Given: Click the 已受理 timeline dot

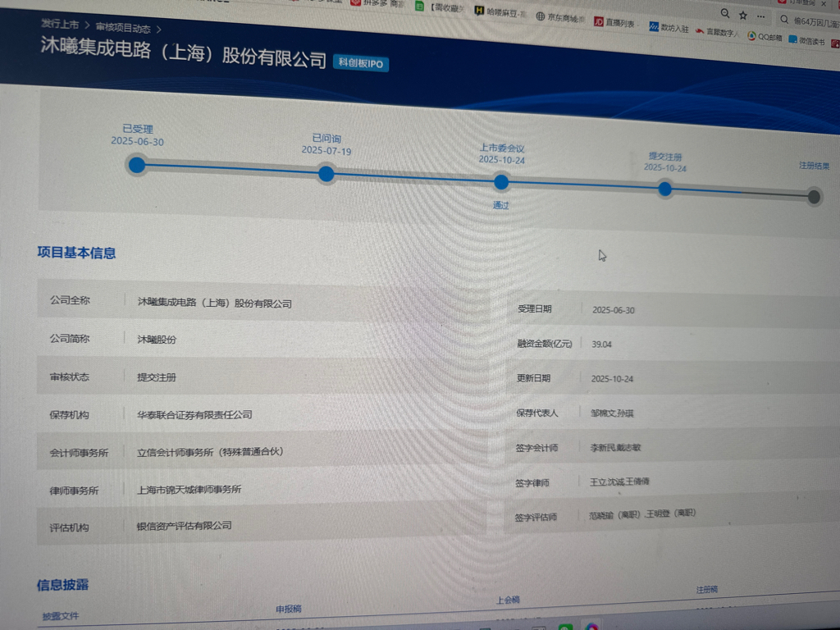Looking at the screenshot, I should click(137, 164).
